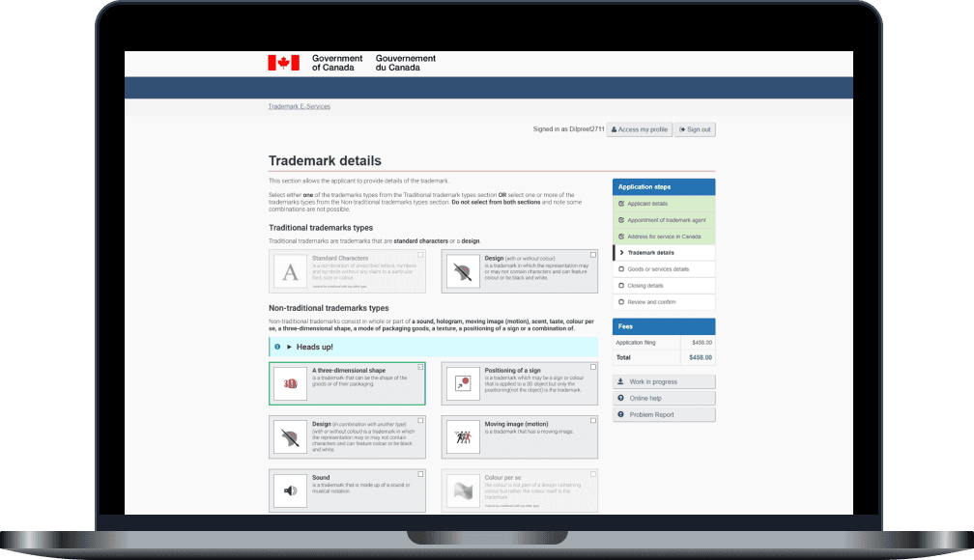Click the Signed in as Dilpreet2711 text
The width and height of the screenshot is (974, 560).
(568, 129)
